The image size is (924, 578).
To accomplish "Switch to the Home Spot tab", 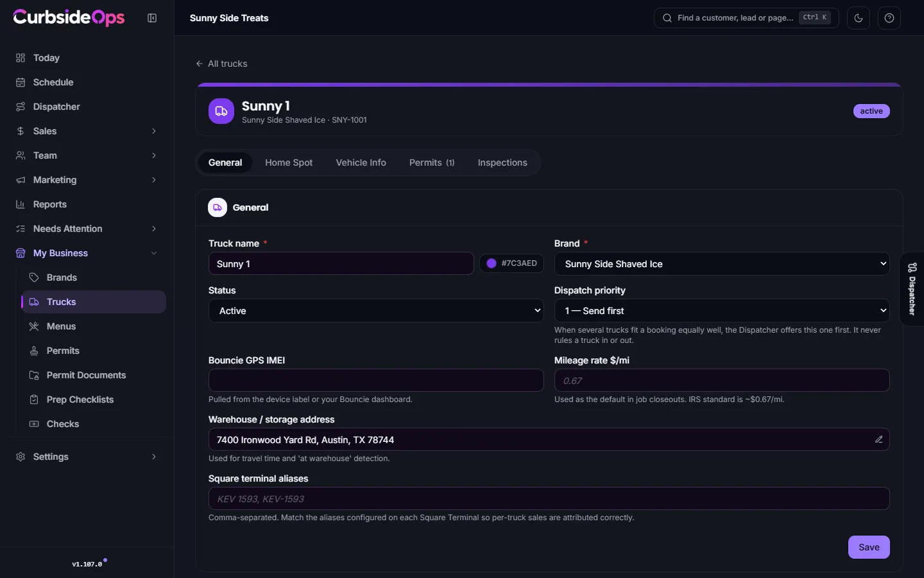I will [289, 162].
